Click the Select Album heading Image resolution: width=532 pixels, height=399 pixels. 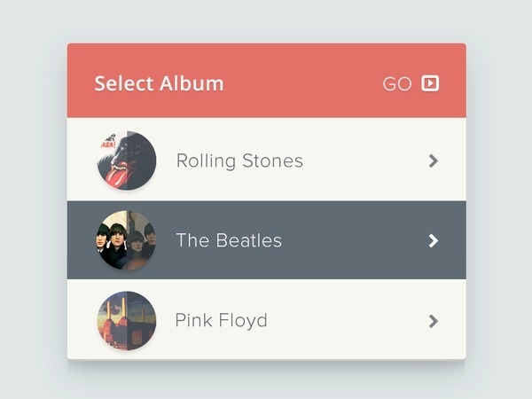(x=159, y=83)
